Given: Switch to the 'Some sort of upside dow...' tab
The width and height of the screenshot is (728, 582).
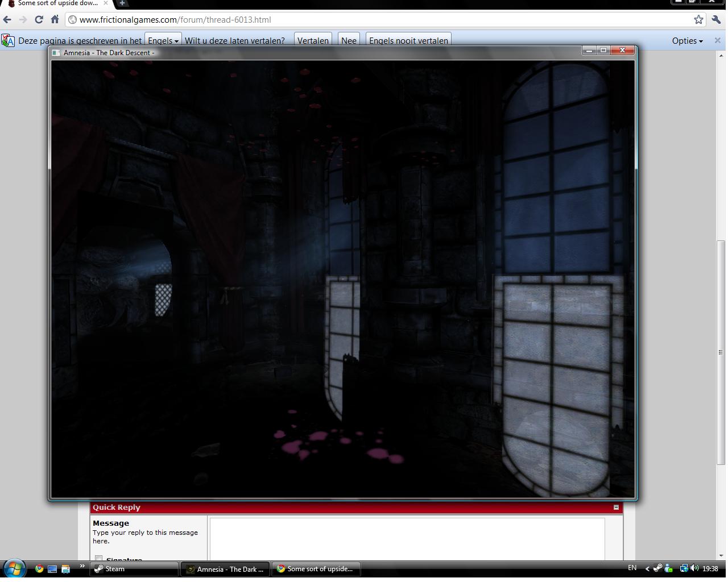Looking at the screenshot, I should pyautogui.click(x=57, y=3).
